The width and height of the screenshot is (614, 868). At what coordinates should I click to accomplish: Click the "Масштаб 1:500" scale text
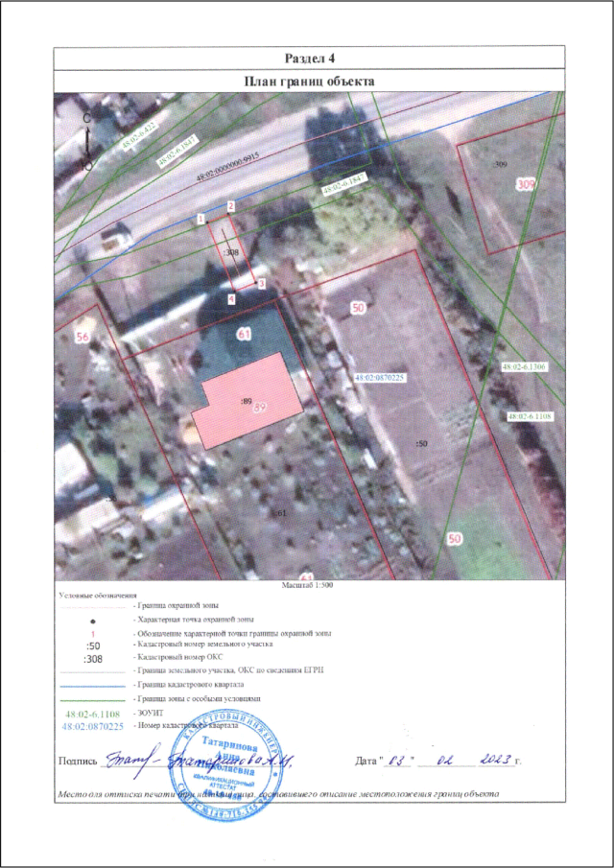tap(306, 583)
